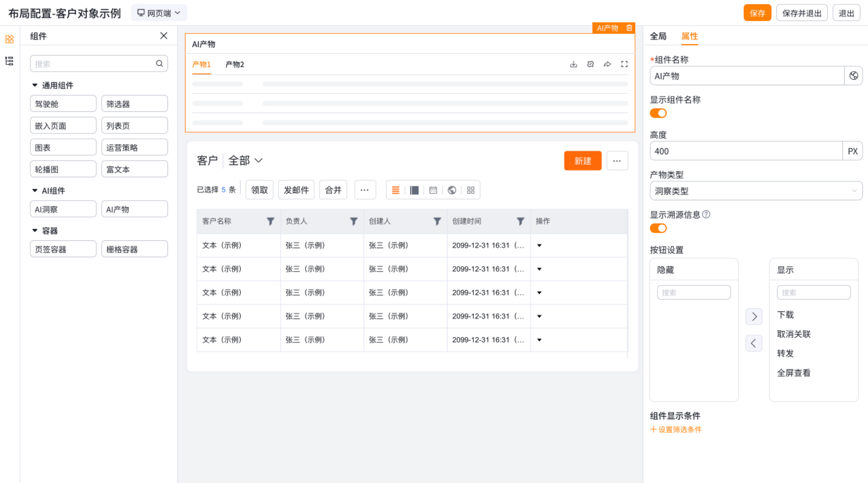Viewport: 868px width, 483px height.
Task: Click the search magnifier in component search
Action: 160,64
